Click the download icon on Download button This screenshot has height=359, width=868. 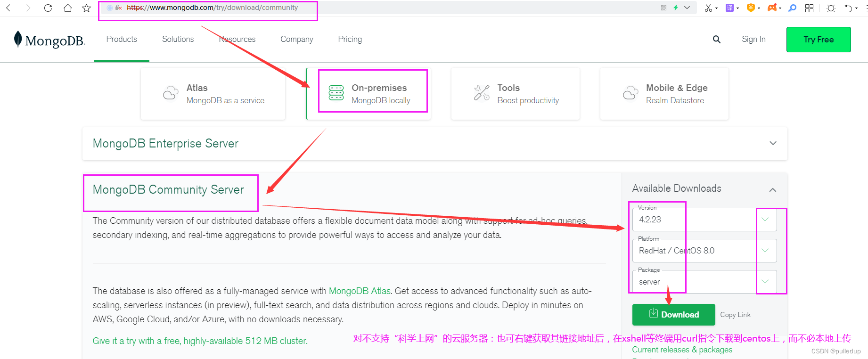tap(654, 314)
